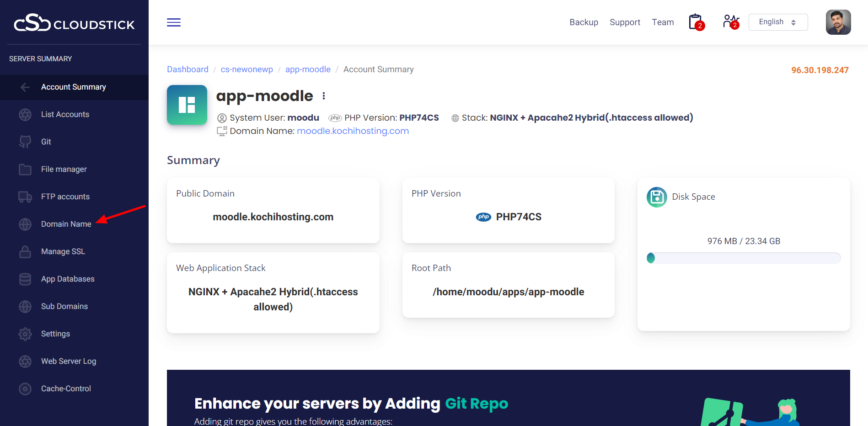Click the cs-newonewp breadcrumb link
The height and width of the screenshot is (426, 868).
(x=246, y=69)
